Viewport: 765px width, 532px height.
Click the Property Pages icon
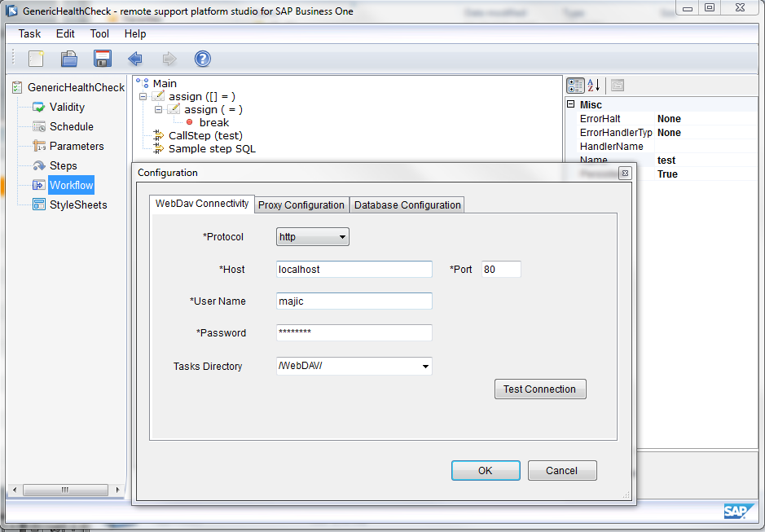pyautogui.click(x=618, y=86)
